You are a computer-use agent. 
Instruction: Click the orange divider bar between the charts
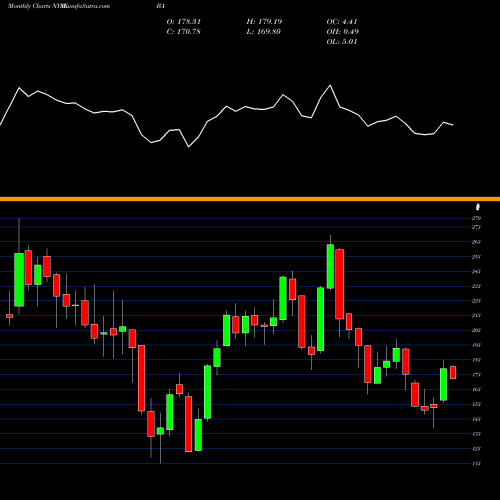click(x=250, y=199)
